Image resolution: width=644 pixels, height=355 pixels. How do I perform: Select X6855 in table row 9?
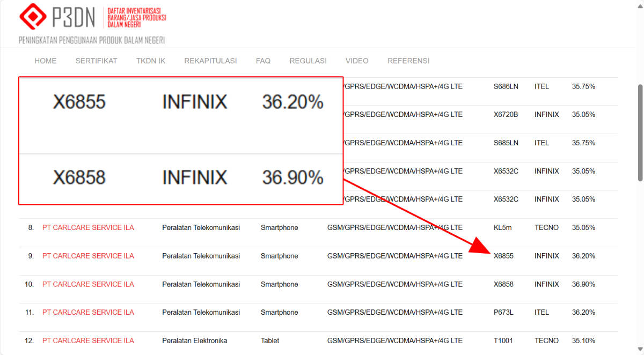click(503, 256)
